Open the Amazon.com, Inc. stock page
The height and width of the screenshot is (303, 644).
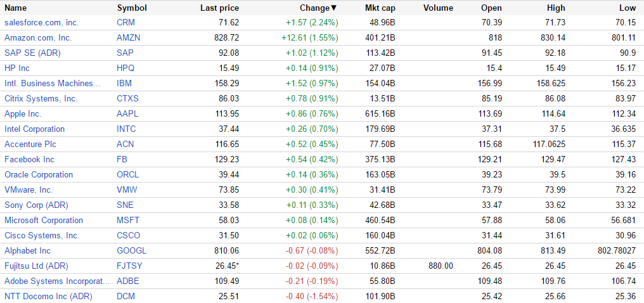38,37
